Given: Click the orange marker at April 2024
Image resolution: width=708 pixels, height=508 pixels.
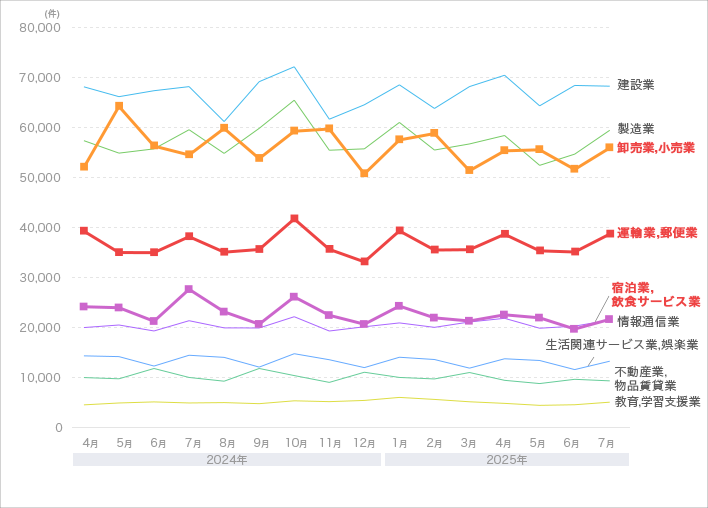Looking at the screenshot, I should coord(84,167).
